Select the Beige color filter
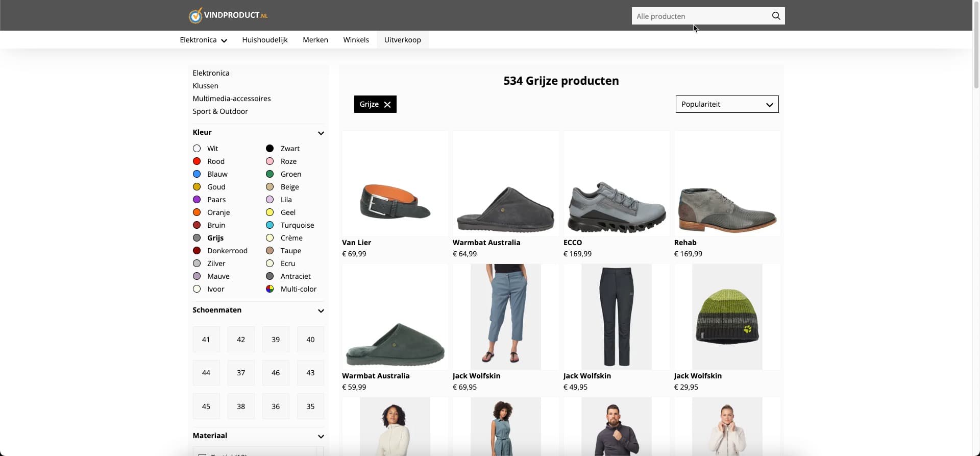Screen dimensions: 980x456 pyautogui.click(x=282, y=187)
